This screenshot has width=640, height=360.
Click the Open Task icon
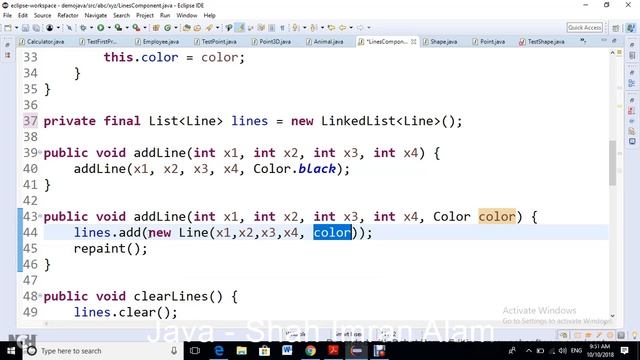pos(198,28)
